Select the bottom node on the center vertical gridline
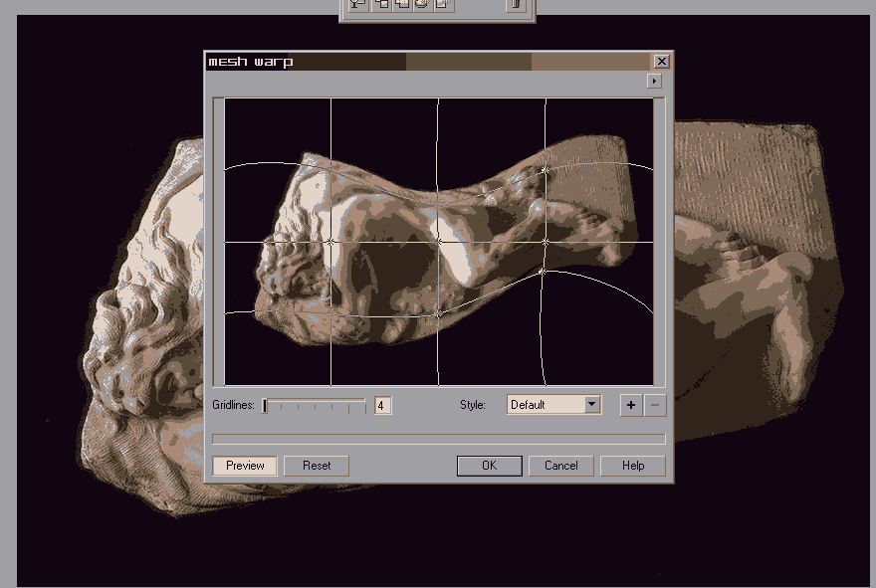Screen dimensions: 876x588 [439, 313]
